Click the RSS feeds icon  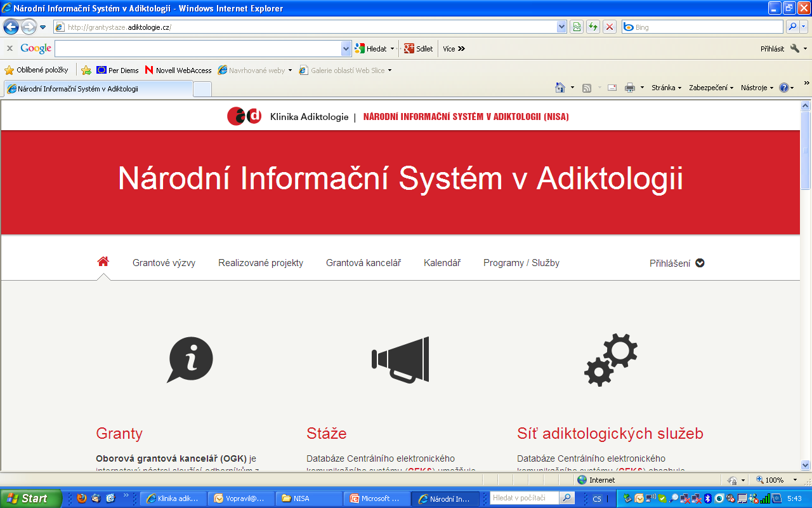(587, 88)
